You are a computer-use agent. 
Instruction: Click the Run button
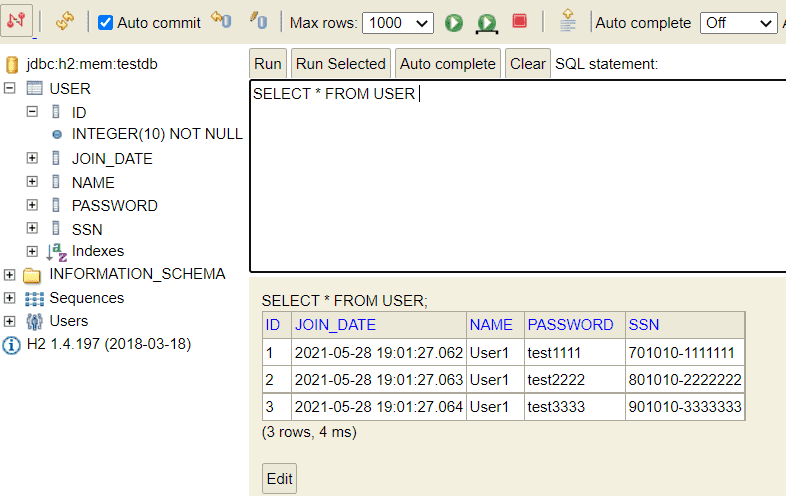268,64
